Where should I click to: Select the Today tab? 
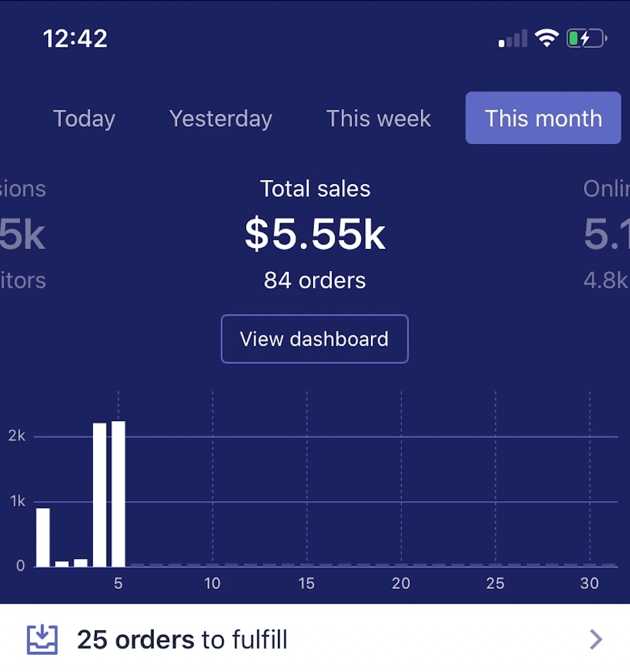click(84, 118)
